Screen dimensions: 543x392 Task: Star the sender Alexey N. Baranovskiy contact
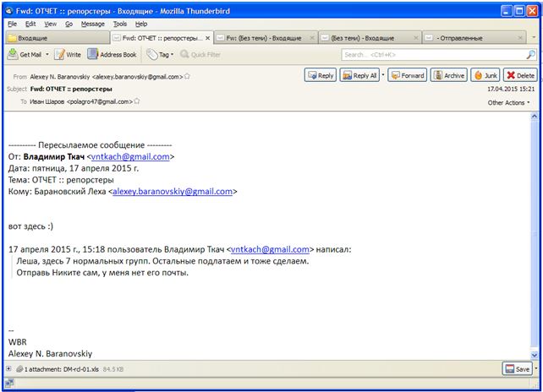(187, 76)
